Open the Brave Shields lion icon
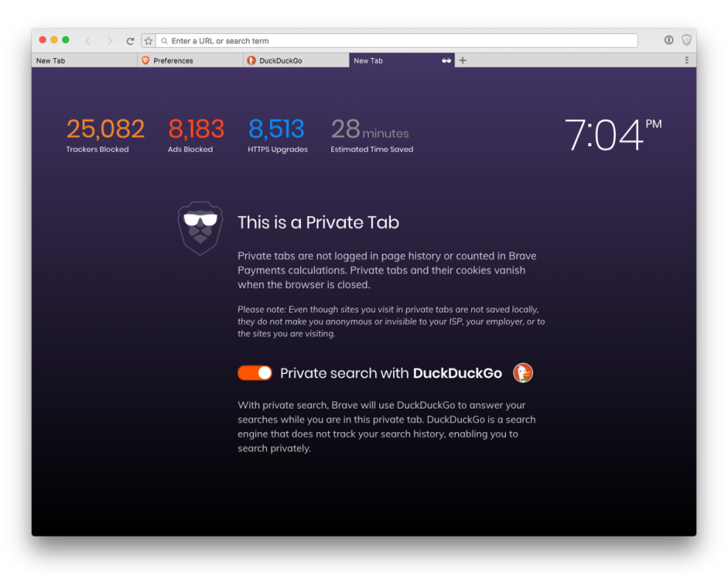Image resolution: width=728 pixels, height=573 pixels. tap(687, 41)
